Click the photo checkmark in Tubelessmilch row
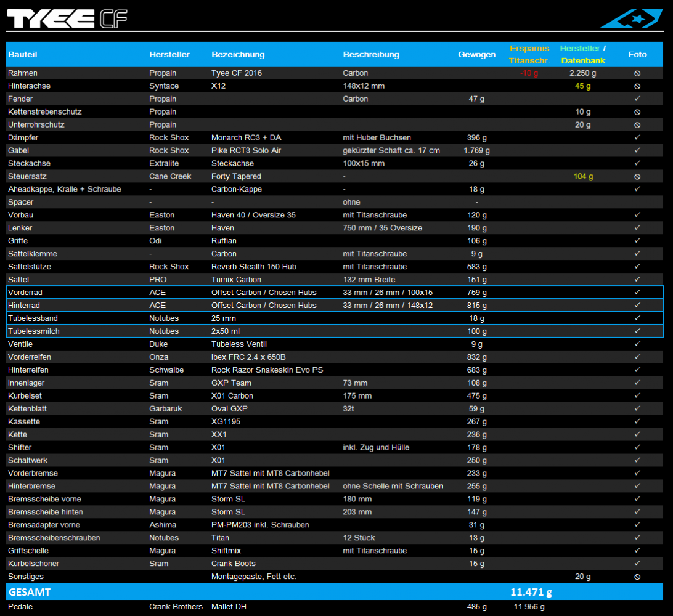Screen dimensions: 673x616 coord(637,331)
